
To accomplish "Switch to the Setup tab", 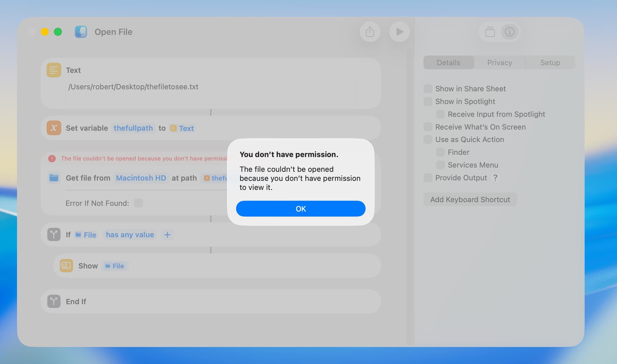I will tap(550, 63).
